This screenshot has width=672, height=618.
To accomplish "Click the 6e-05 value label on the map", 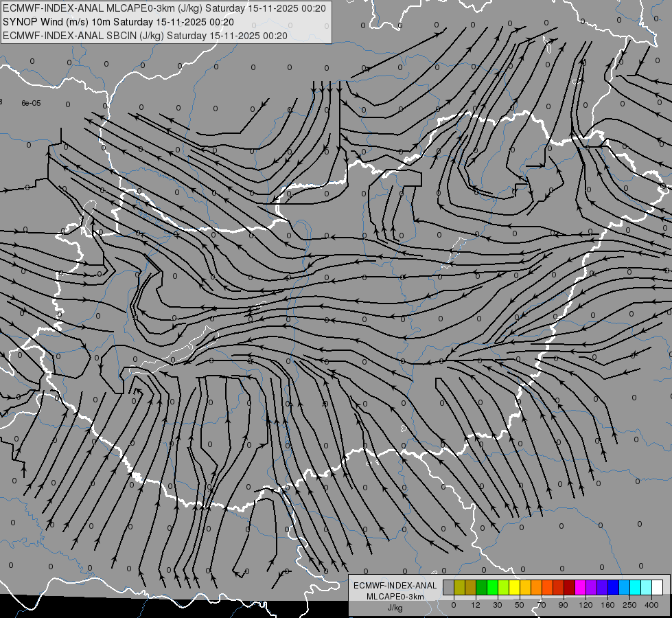I will point(32,103).
